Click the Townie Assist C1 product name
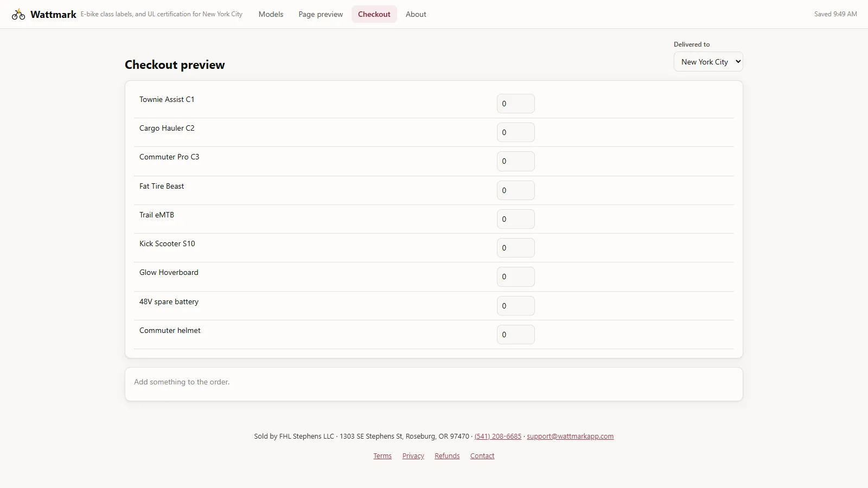Screen dimensions: 868x488 167,99
